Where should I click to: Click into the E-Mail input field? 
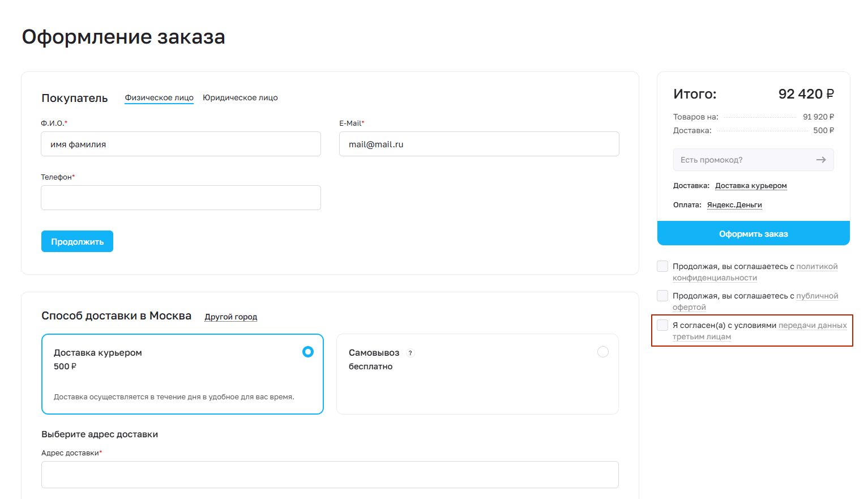(x=479, y=144)
